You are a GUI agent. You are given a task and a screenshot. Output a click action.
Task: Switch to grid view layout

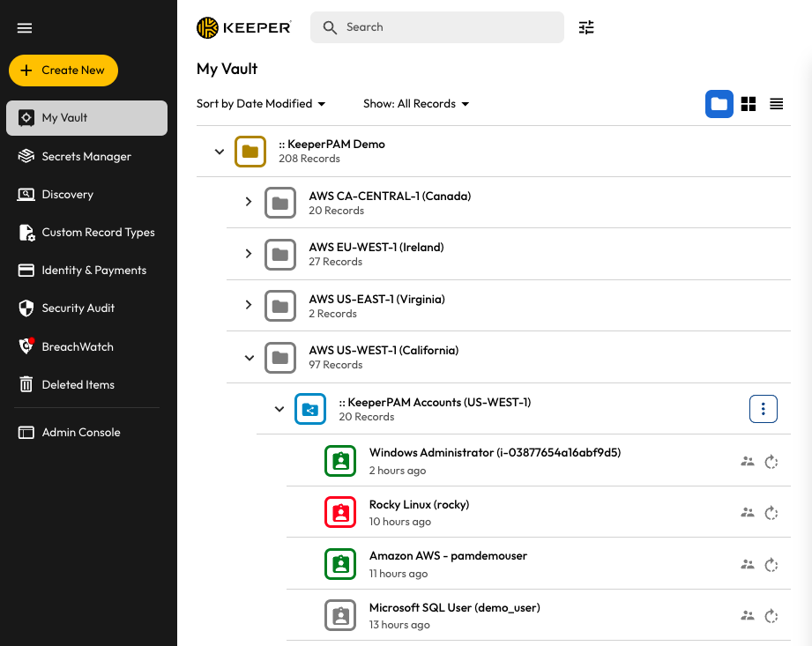tap(749, 104)
